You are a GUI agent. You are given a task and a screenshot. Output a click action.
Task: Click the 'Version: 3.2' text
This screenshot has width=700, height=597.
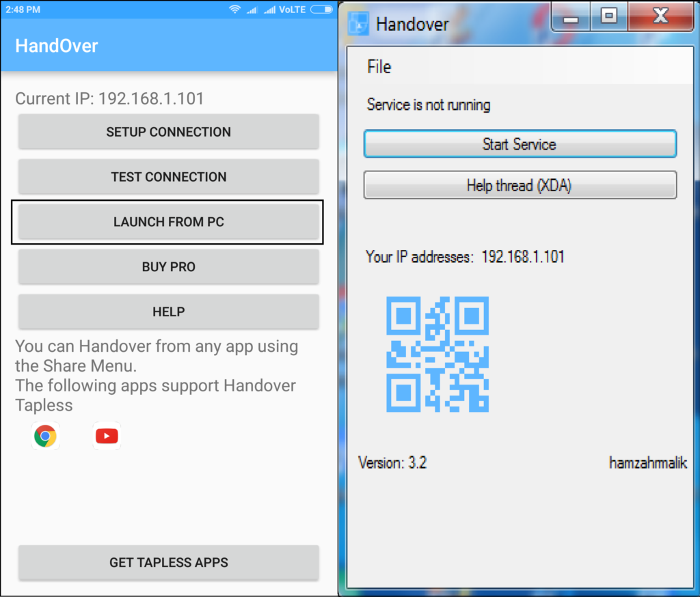pyautogui.click(x=392, y=462)
